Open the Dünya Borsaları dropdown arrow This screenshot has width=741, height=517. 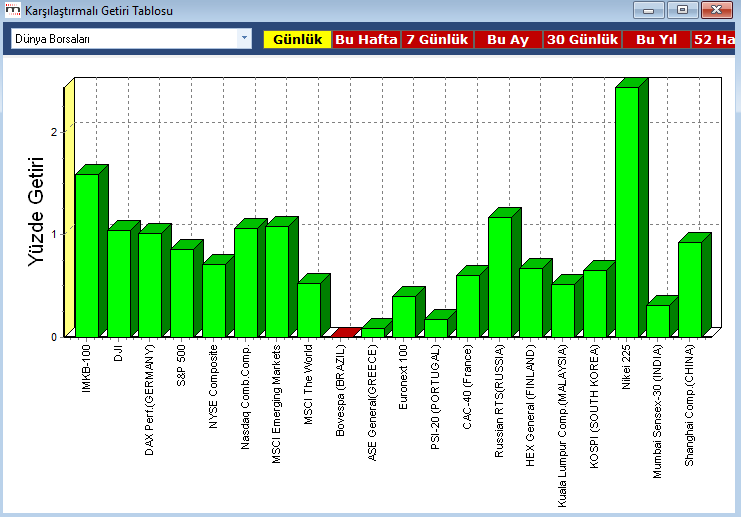point(244,38)
